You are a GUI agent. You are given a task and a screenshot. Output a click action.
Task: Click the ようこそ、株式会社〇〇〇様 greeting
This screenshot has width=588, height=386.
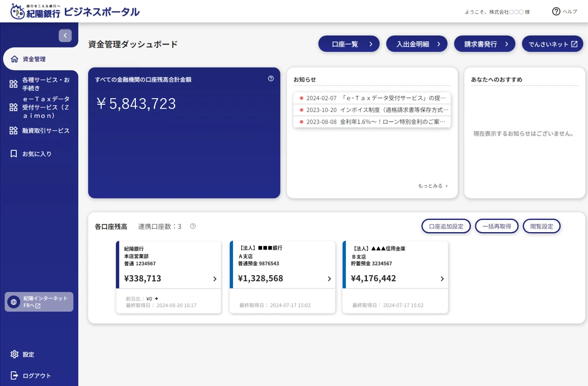(497, 12)
